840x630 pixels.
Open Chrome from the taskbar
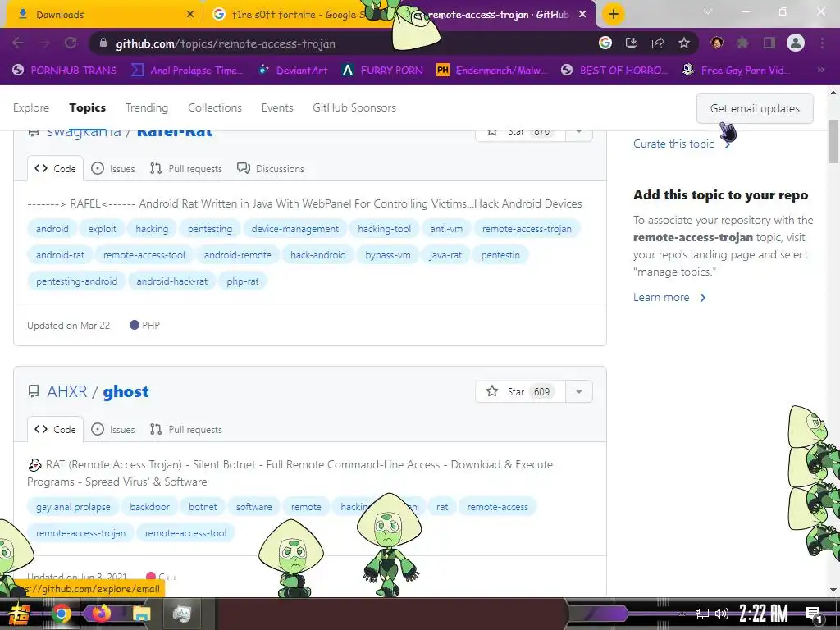[61, 614]
